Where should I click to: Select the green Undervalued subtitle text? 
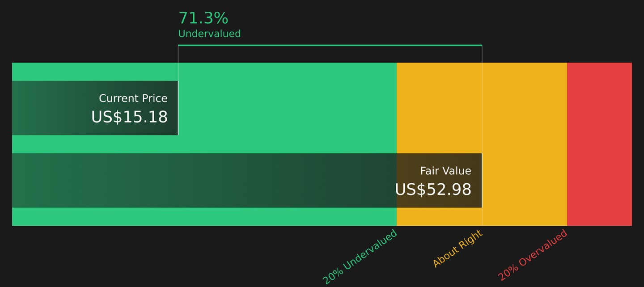pyautogui.click(x=209, y=34)
